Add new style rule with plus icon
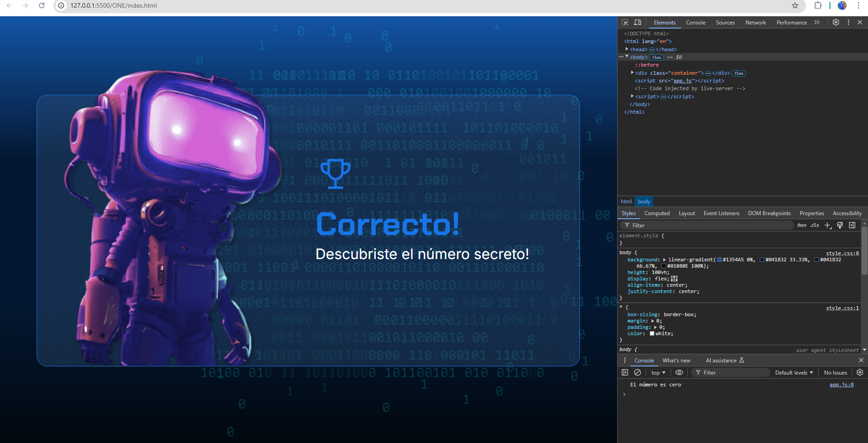 coord(828,225)
